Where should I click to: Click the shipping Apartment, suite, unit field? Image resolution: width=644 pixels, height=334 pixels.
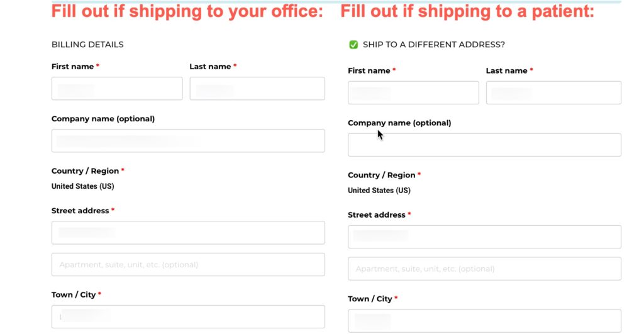[x=484, y=269]
